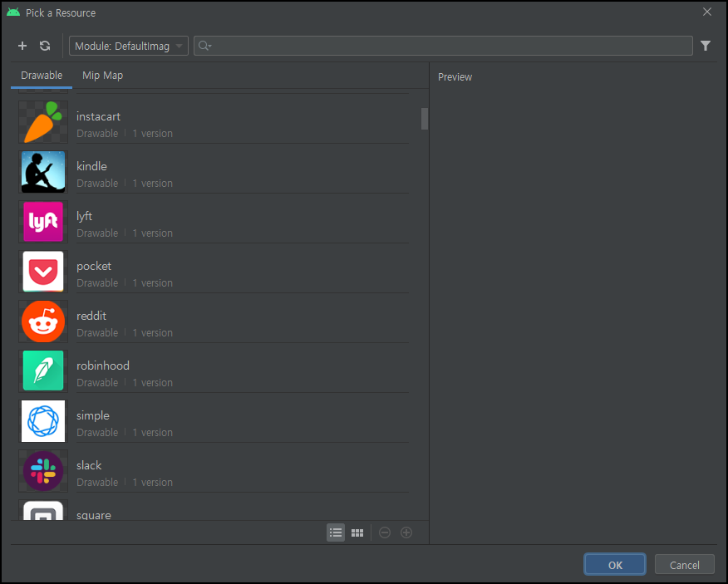This screenshot has width=728, height=584.
Task: Click the pocket resource name
Action: (x=94, y=266)
